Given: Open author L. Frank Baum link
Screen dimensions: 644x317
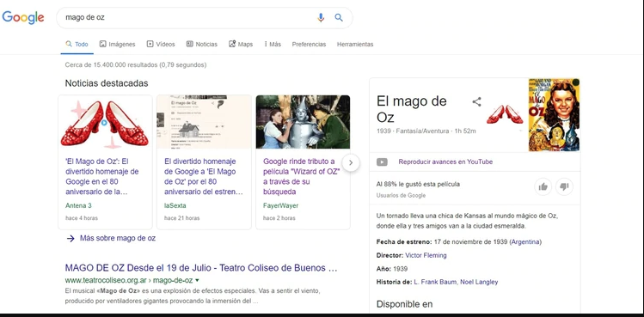Looking at the screenshot, I should pyautogui.click(x=435, y=282).
